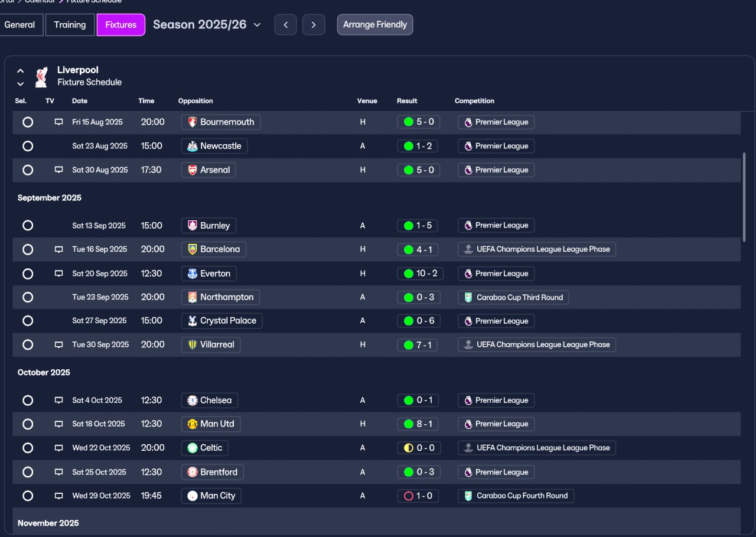The image size is (756, 537).
Task: Click the Man Utd club badge
Action: click(192, 424)
